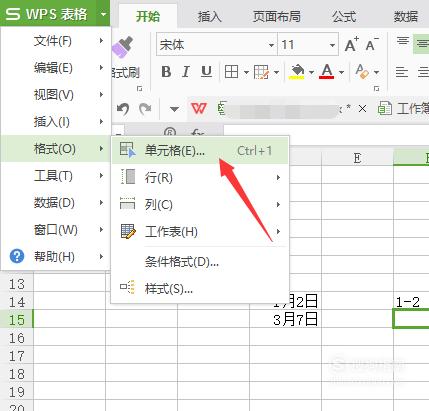
Task: Toggle Bold formatting
Action: coord(166,72)
